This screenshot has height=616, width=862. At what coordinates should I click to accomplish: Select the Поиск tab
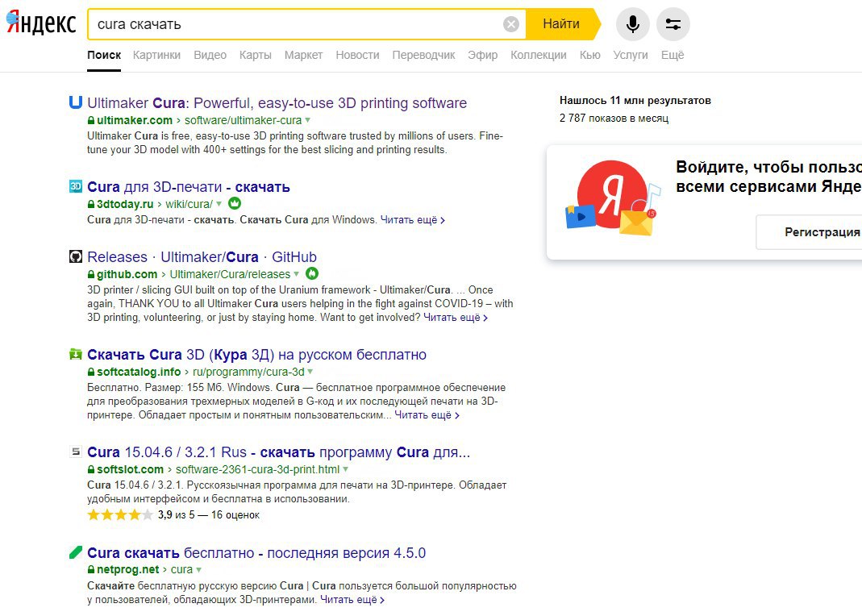(x=104, y=55)
